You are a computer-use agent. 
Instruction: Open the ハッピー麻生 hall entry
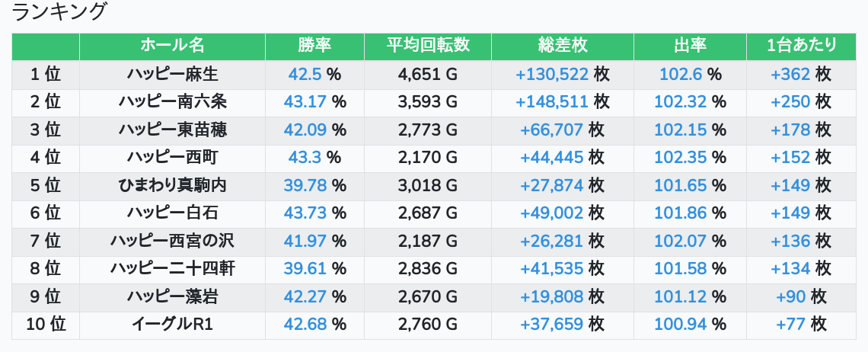point(172,74)
